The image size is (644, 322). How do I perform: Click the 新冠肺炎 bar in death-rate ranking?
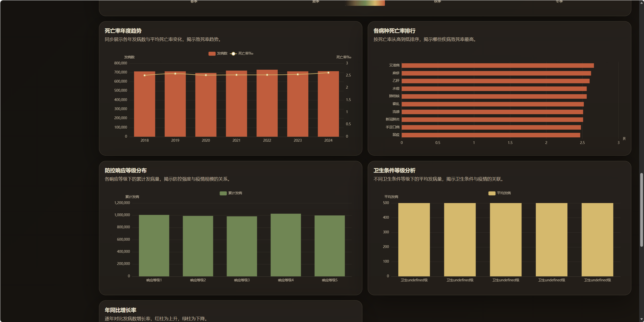492,120
